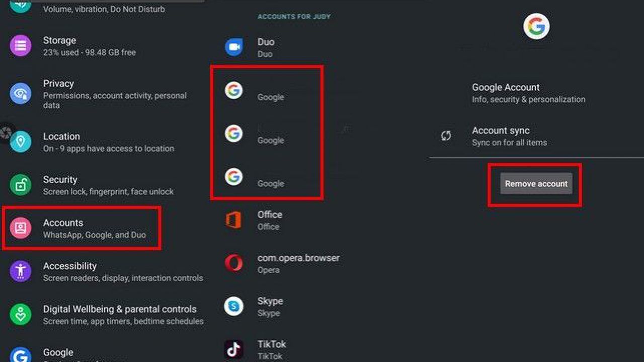Tap the Security lock icon
Image resolution: width=644 pixels, height=362 pixels.
coord(21,185)
